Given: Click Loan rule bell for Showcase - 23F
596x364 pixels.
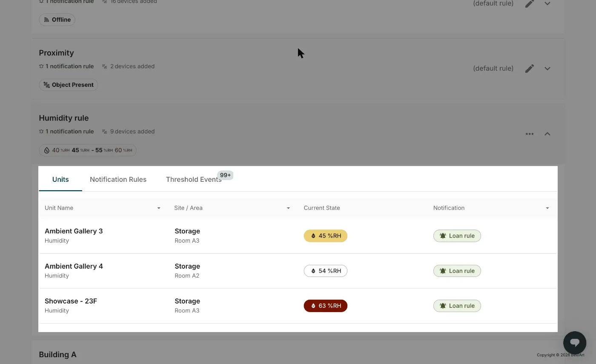Looking at the screenshot, I should coord(443,306).
